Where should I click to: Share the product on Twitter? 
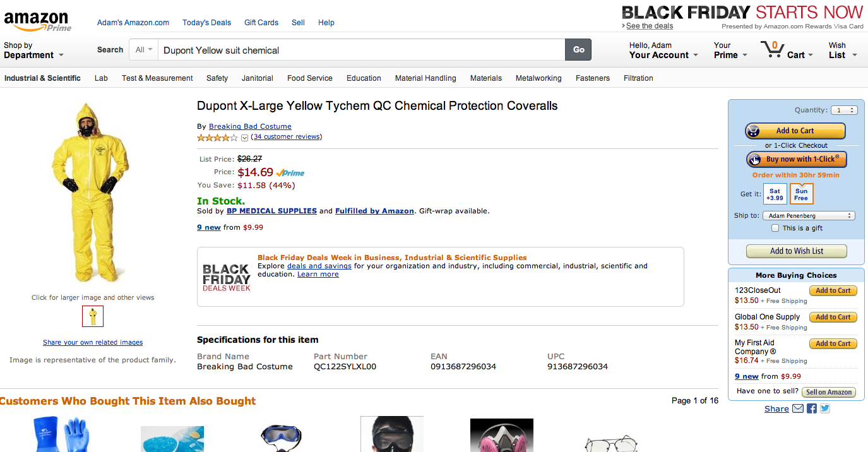pos(825,408)
